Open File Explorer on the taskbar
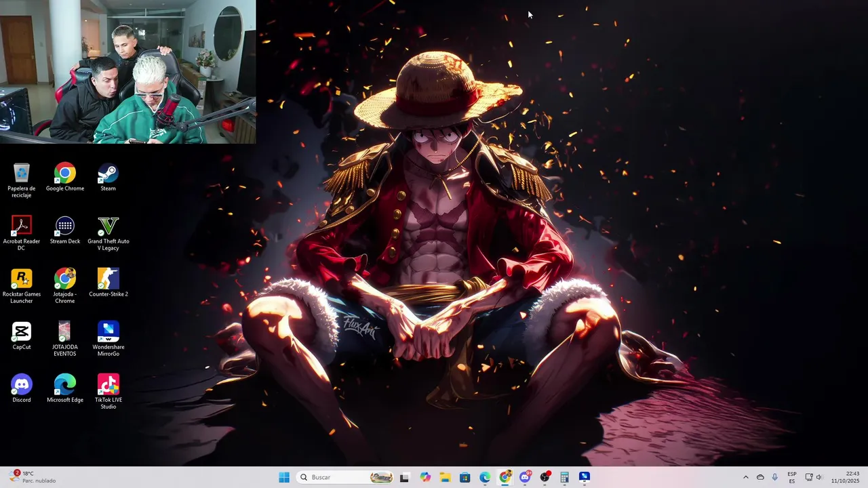 (x=445, y=477)
